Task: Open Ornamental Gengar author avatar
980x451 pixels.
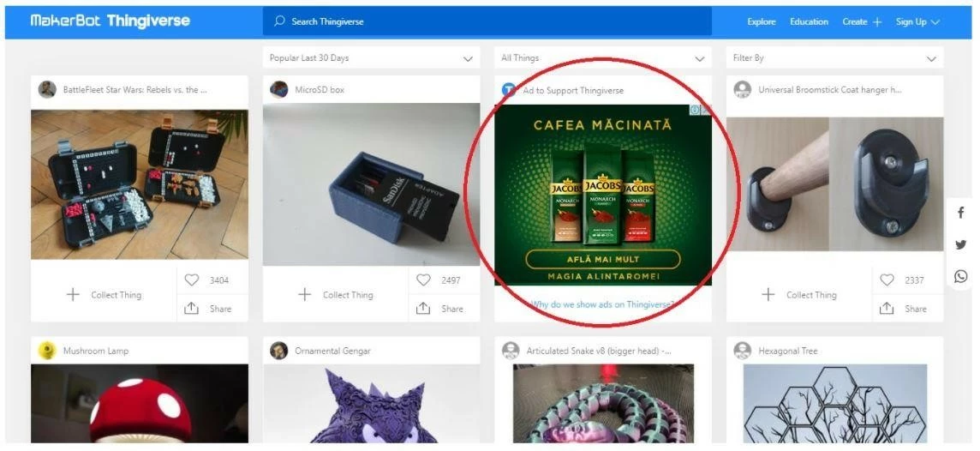Action: click(278, 351)
